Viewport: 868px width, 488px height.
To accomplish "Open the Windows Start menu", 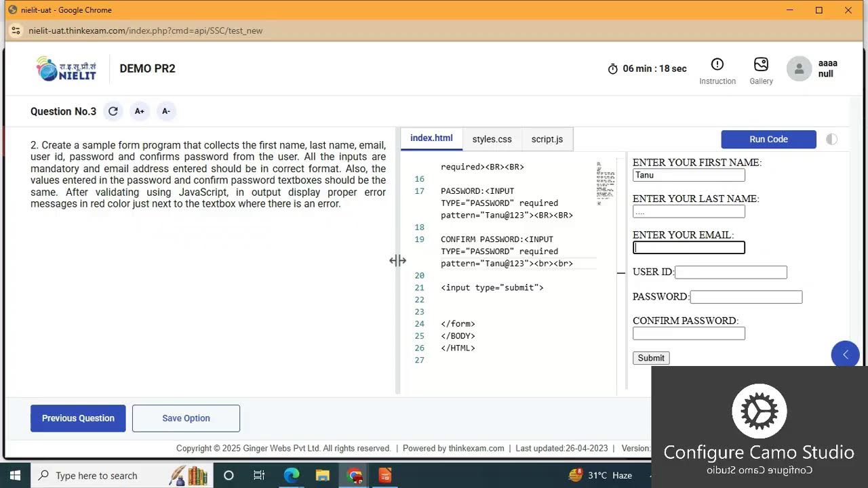I will click(15, 475).
